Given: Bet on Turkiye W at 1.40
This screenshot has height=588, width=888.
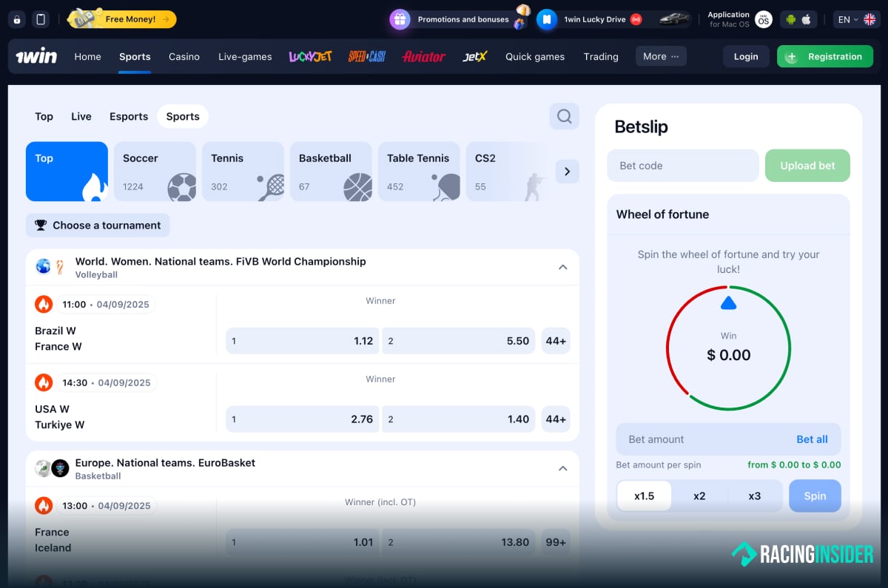Looking at the screenshot, I should pos(458,419).
